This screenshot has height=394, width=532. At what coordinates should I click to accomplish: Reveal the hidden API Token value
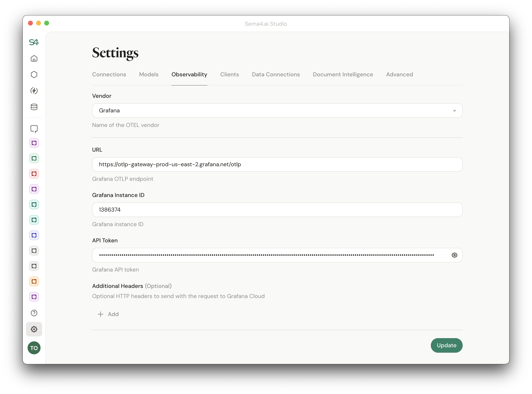click(454, 255)
